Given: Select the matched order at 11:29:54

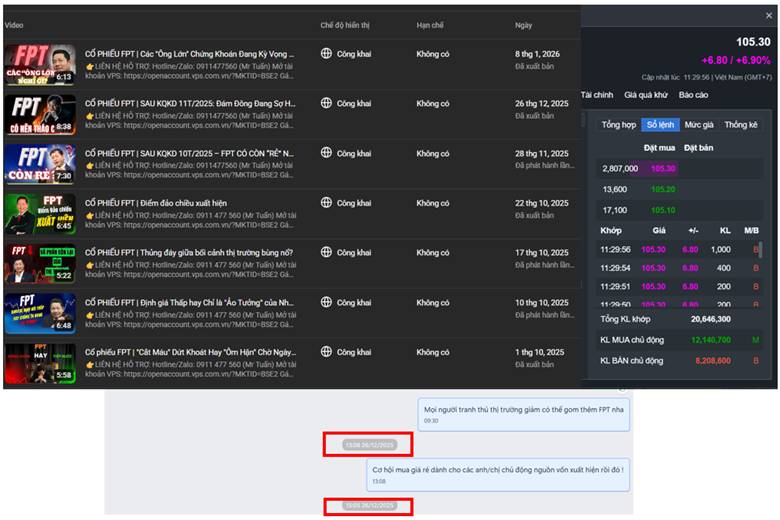Looking at the screenshot, I should tap(679, 268).
